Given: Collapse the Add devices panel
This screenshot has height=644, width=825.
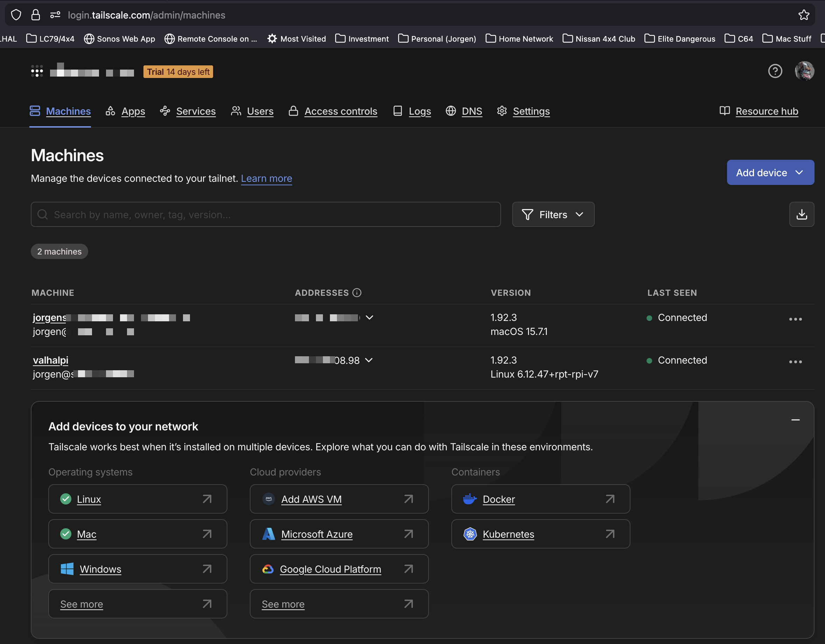Looking at the screenshot, I should coord(795,420).
